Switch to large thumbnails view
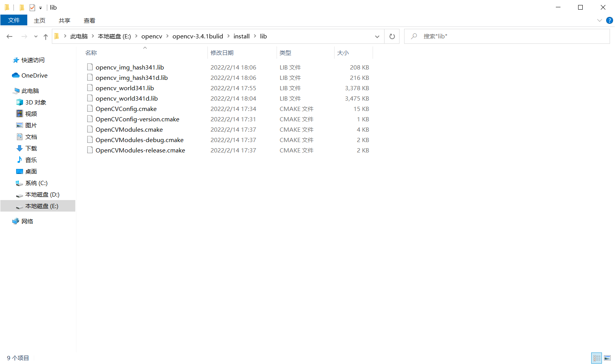Image resolution: width=615 pixels, height=364 pixels. point(607,358)
